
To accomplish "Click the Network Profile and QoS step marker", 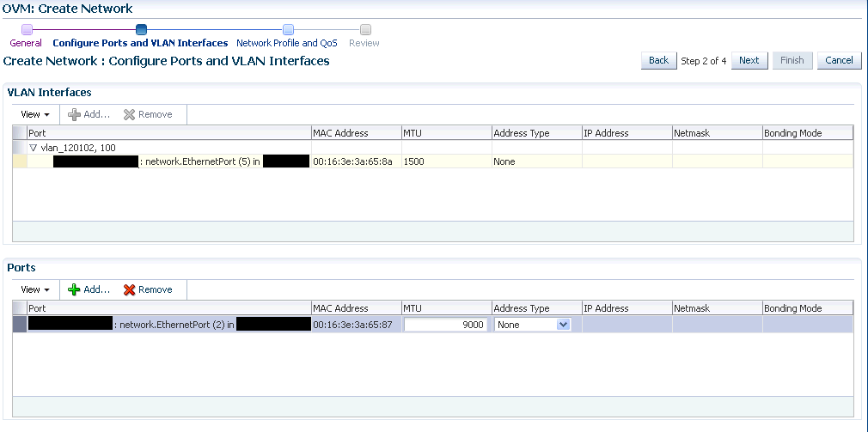I will [288, 30].
